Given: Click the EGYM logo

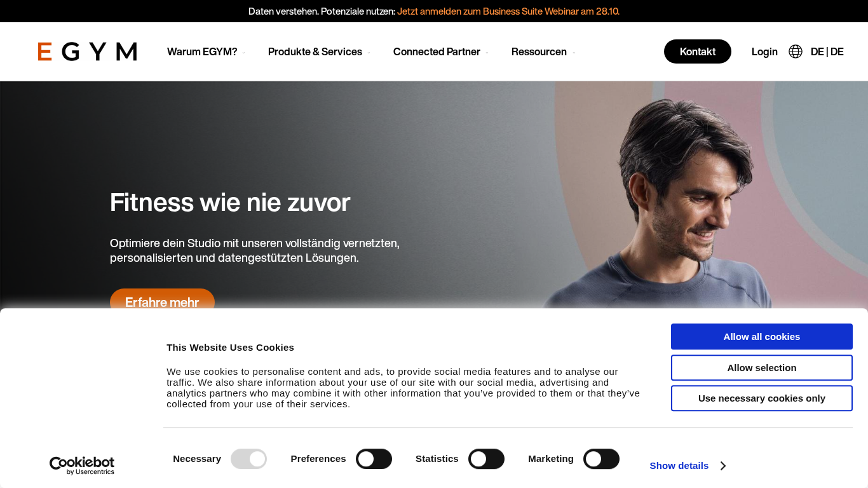Looking at the screenshot, I should coord(87,51).
